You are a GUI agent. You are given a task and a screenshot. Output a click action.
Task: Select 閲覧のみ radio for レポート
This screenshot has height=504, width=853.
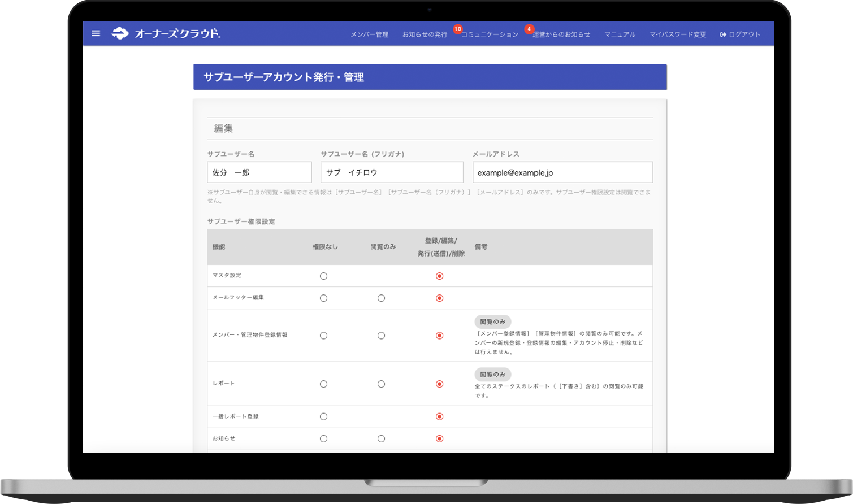tap(382, 384)
